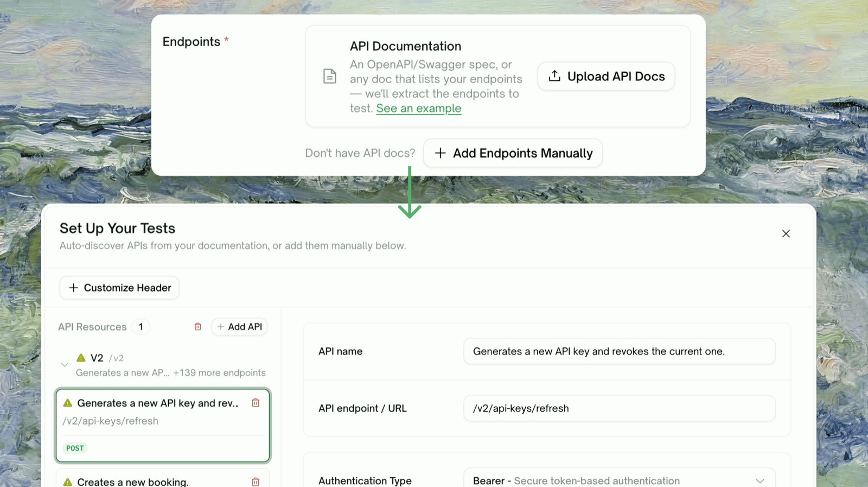Screen dimensions: 868x487
Task: Click the Add API button
Action: (x=239, y=327)
